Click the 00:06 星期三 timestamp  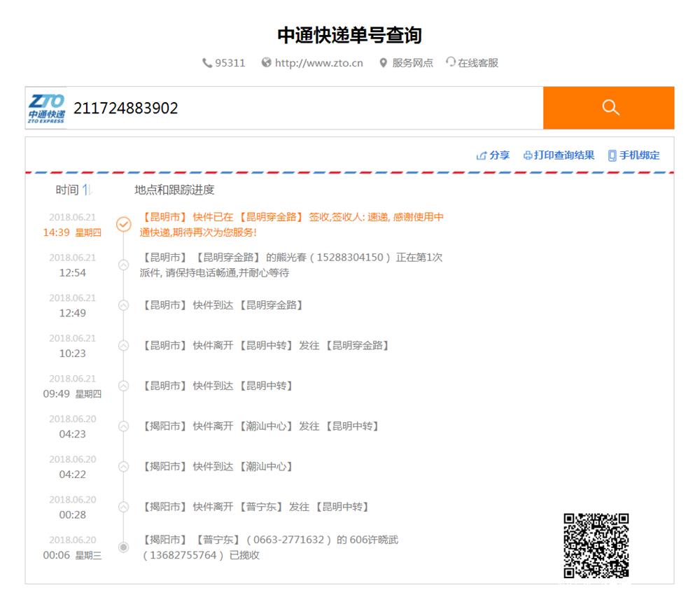click(x=72, y=555)
